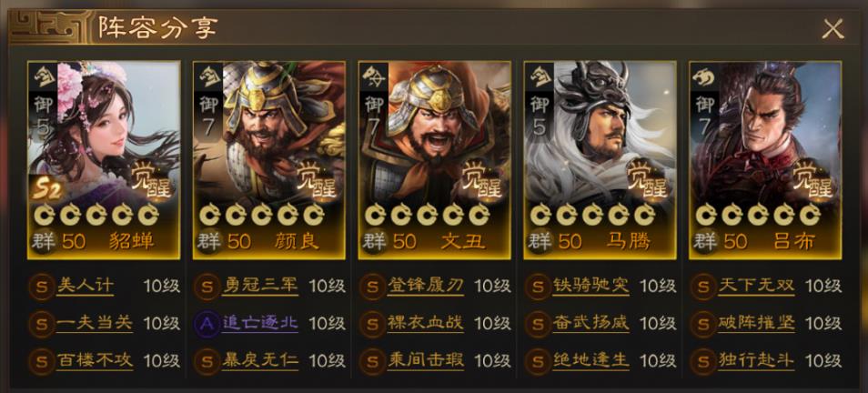Close the 阵容分享 dialog with the X
868x393 pixels.
click(x=833, y=28)
